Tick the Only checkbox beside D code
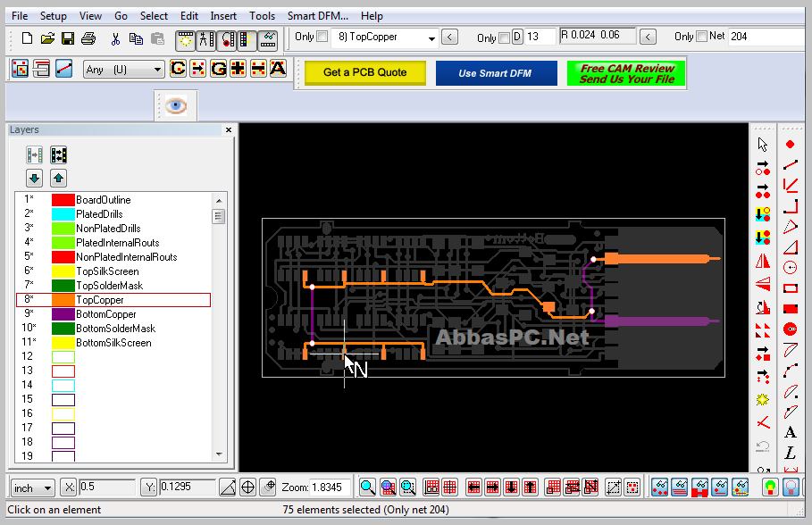Viewport: 812px width, 525px height. pyautogui.click(x=505, y=37)
